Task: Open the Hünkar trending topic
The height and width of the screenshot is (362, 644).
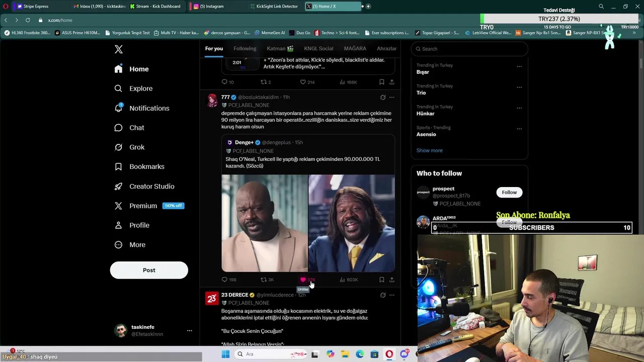Action: pos(425,114)
